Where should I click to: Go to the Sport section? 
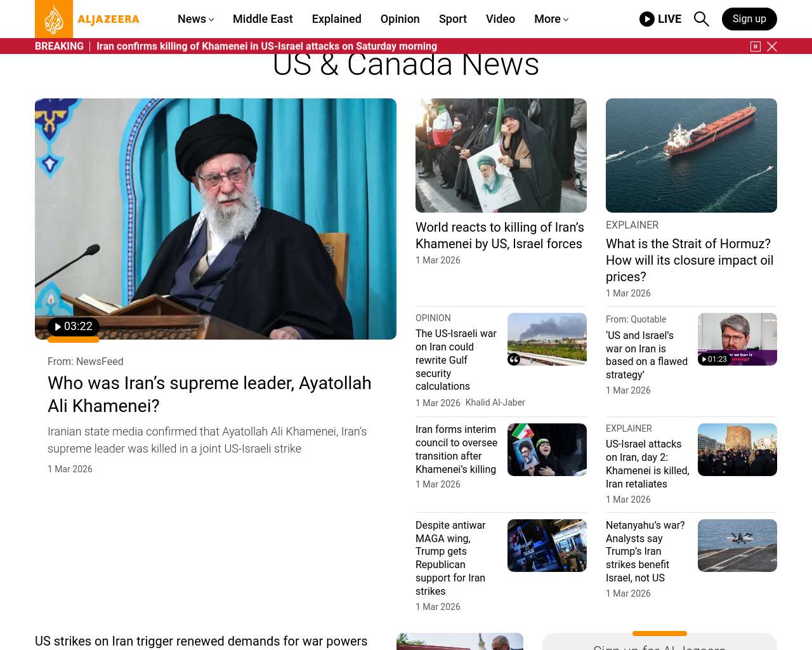click(x=453, y=19)
